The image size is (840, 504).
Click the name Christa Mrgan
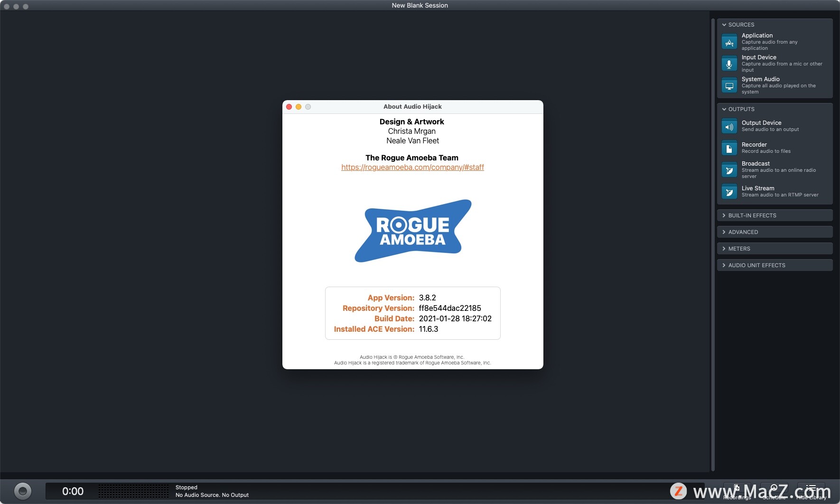coord(412,131)
